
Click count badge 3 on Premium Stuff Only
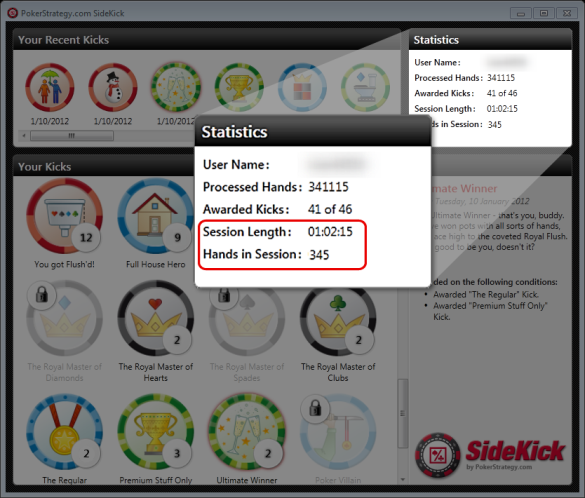tap(177, 454)
